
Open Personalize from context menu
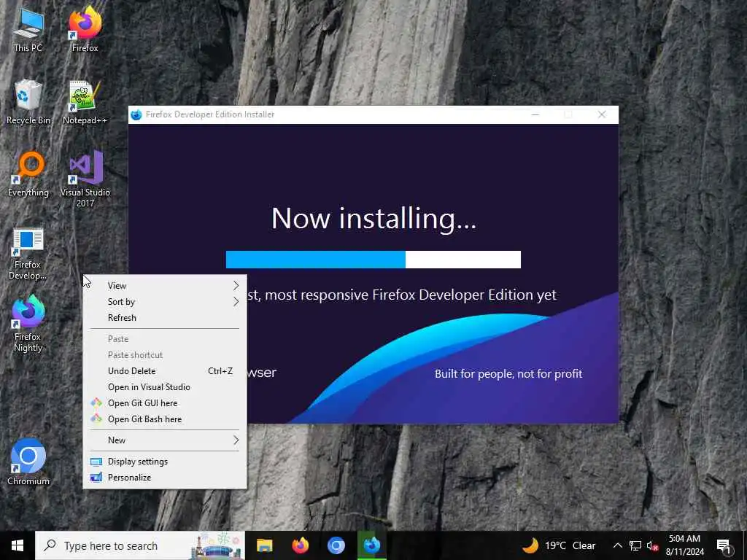pos(165,477)
